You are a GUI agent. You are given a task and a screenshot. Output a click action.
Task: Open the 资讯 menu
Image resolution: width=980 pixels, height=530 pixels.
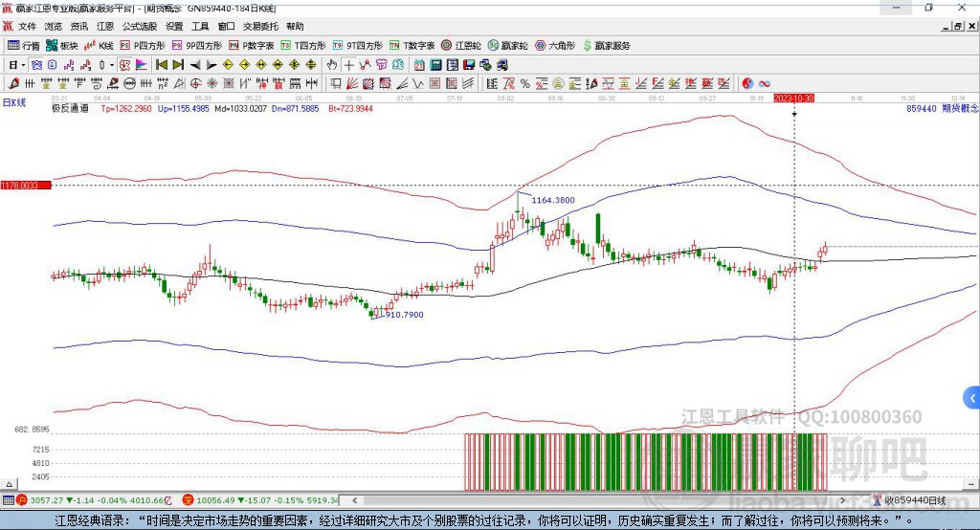pos(78,26)
